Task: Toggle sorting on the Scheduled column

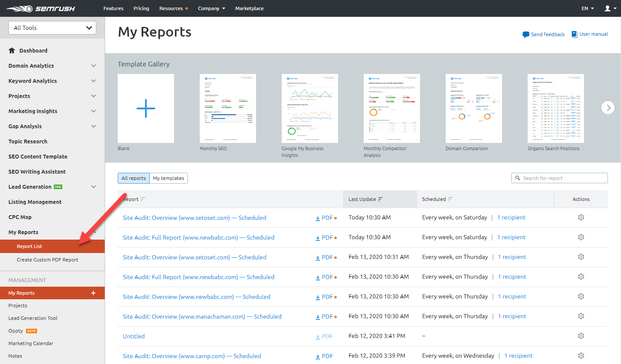Action: [450, 199]
